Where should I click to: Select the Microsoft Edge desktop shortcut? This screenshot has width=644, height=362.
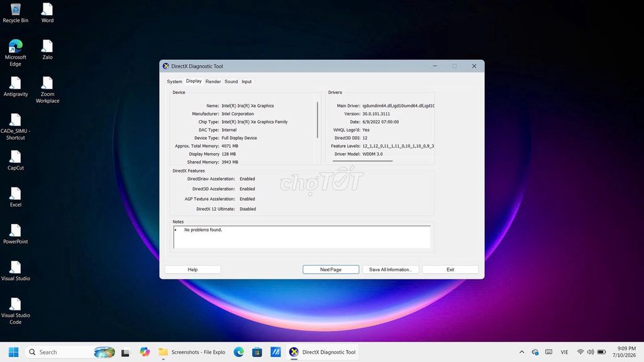tap(16, 53)
